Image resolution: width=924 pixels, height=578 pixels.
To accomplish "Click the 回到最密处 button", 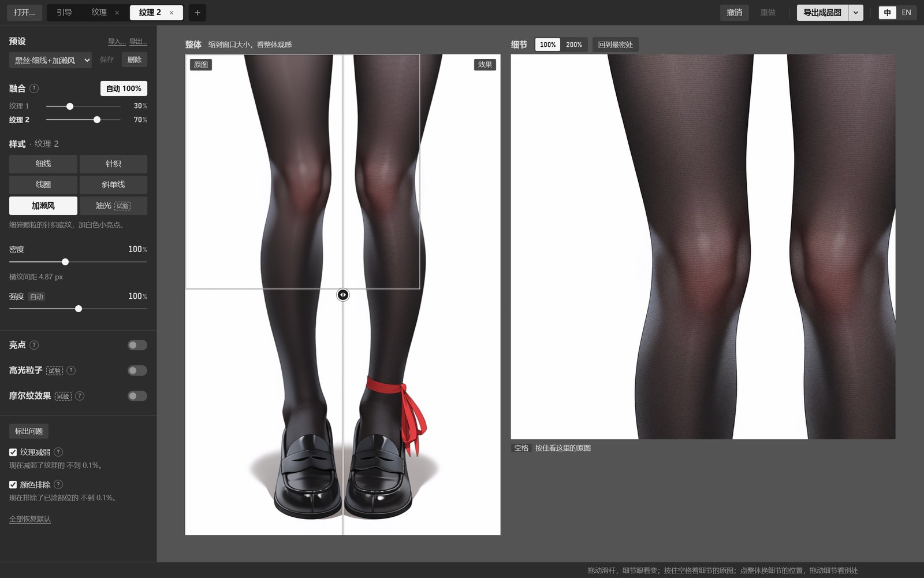I will click(x=615, y=45).
